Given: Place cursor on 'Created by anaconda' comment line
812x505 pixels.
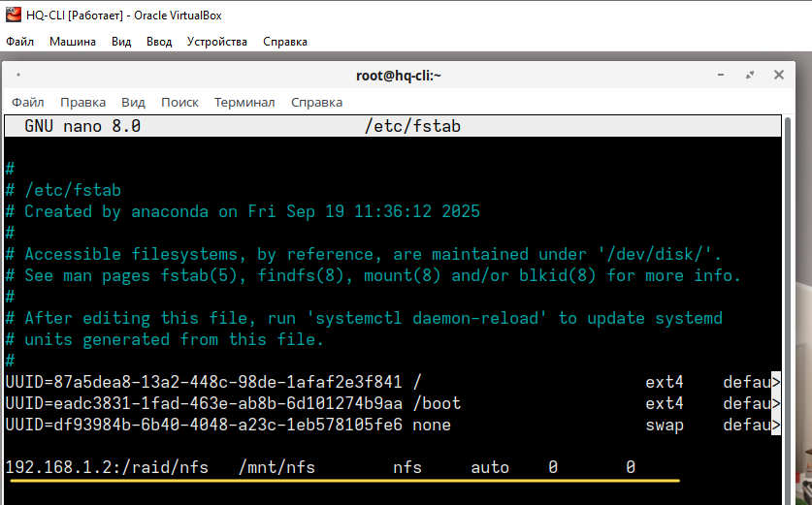Looking at the screenshot, I should pos(243,211).
